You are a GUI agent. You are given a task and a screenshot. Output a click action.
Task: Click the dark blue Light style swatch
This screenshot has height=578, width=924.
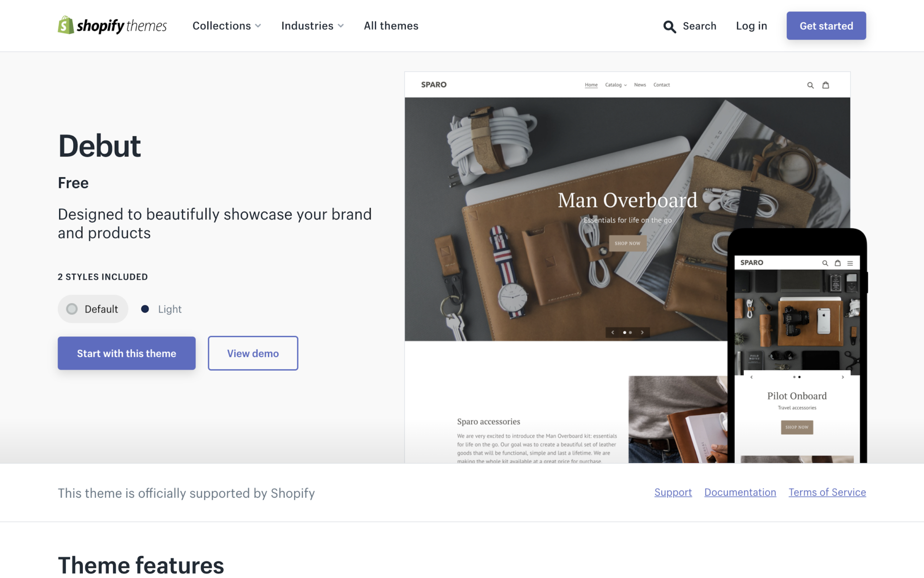tap(145, 309)
